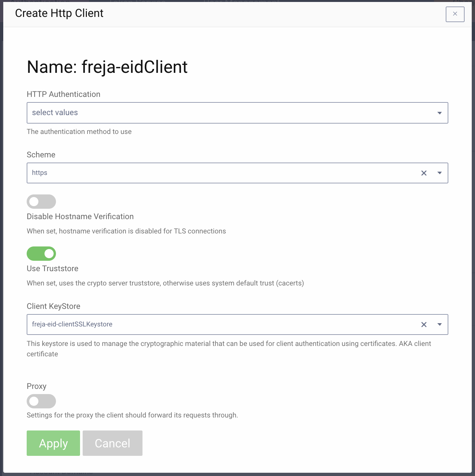Click the freja-eid-clientSSLKeystore field
The height and width of the screenshot is (476, 475).
(237, 324)
